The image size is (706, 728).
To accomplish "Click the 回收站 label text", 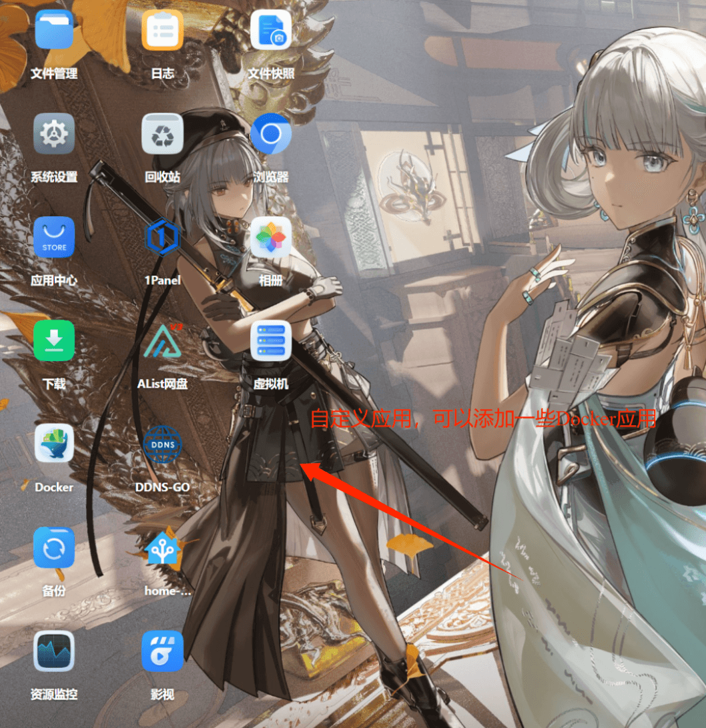I will tap(162, 177).
